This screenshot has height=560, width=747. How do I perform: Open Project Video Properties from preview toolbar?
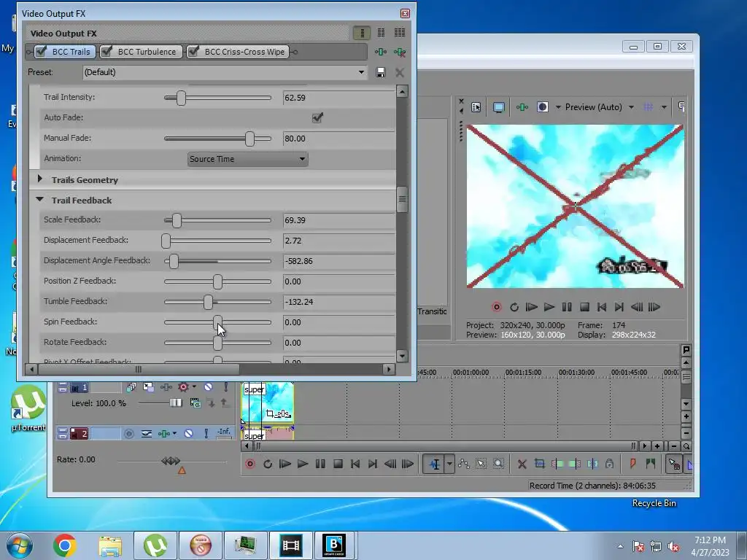click(x=476, y=107)
